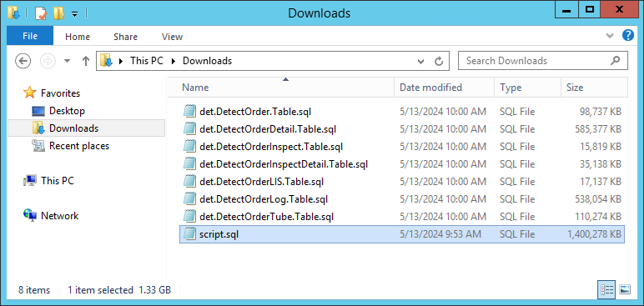Switch to Large icons view in status bar
The width and height of the screenshot is (644, 306).
coord(624,290)
